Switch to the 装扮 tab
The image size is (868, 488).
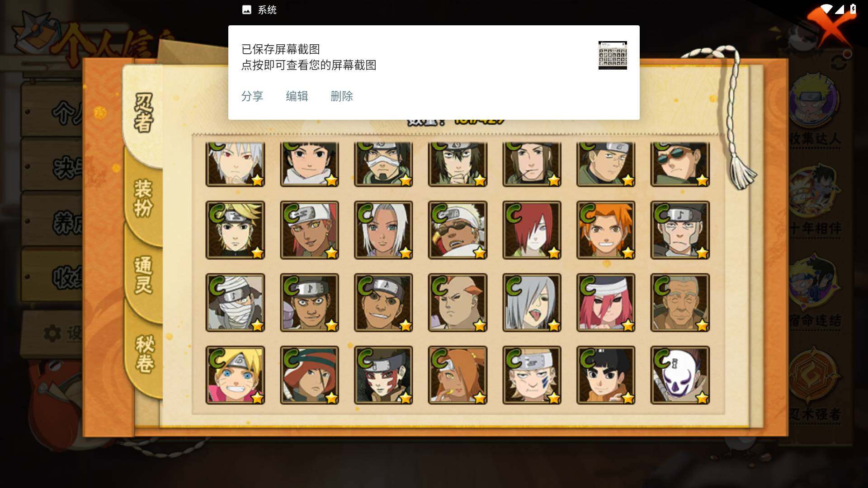(143, 198)
